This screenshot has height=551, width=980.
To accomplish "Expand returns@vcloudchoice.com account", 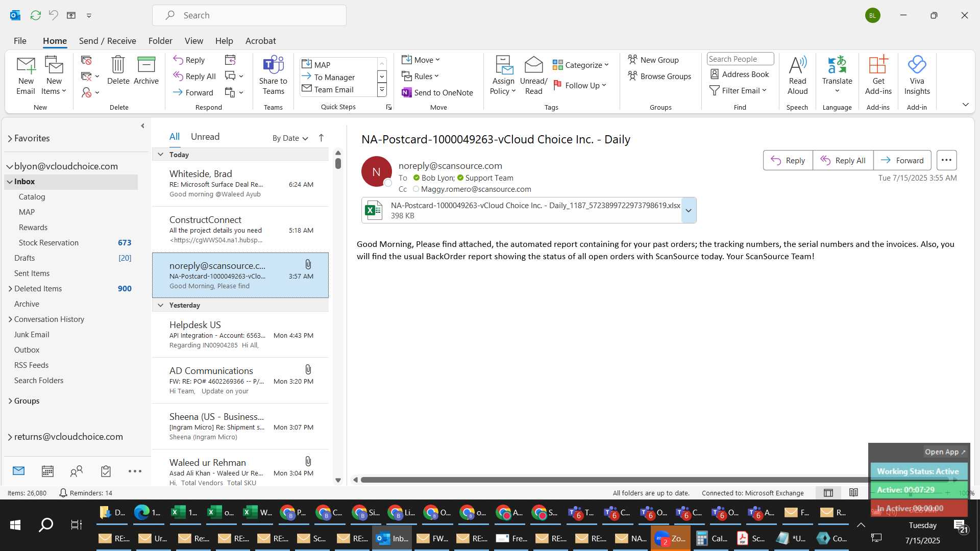I will pos(10,437).
